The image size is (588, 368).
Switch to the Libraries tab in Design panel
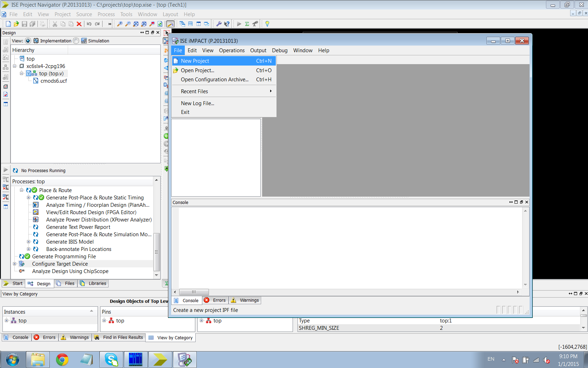coord(93,283)
